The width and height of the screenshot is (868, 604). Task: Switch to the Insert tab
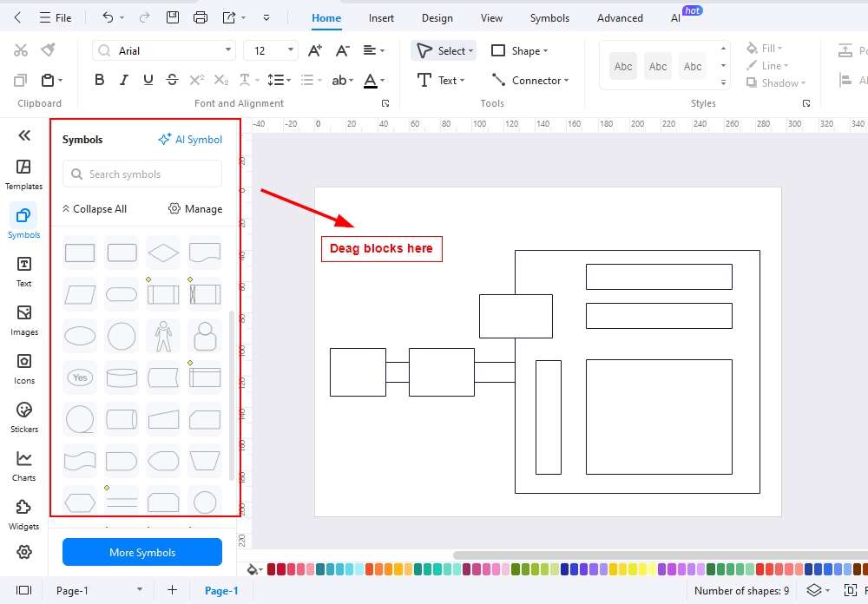click(381, 17)
